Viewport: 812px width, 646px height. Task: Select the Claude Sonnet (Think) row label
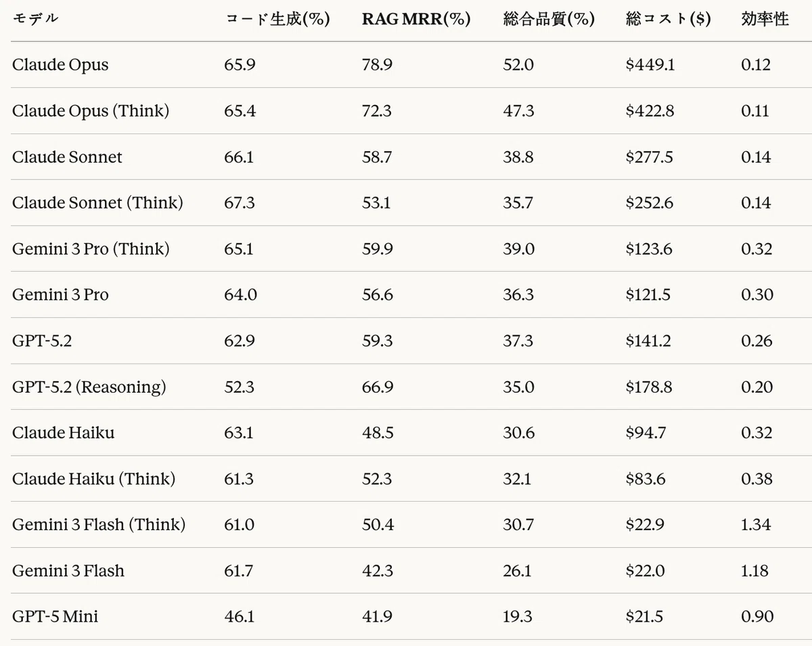coord(97,202)
